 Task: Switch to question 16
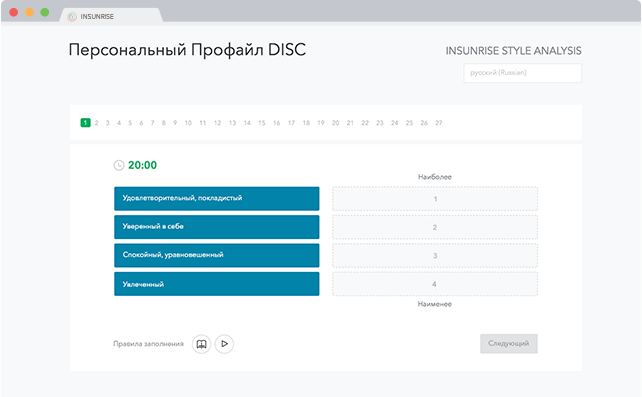tap(277, 123)
